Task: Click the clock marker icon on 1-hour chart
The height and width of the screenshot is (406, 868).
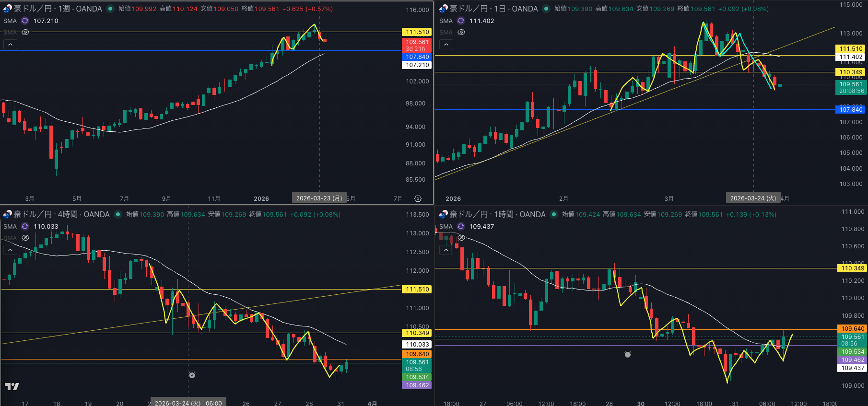Action: (628, 354)
